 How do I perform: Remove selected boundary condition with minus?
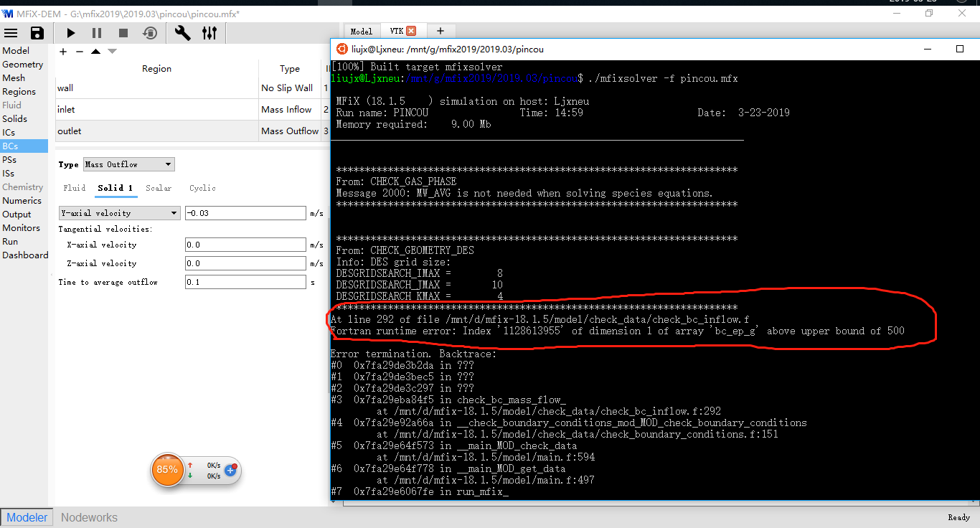click(x=80, y=52)
